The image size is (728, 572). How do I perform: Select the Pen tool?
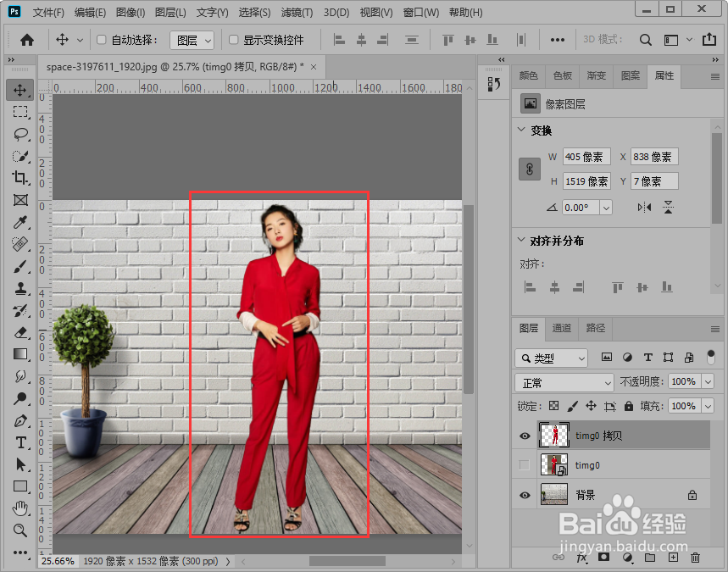pyautogui.click(x=20, y=420)
